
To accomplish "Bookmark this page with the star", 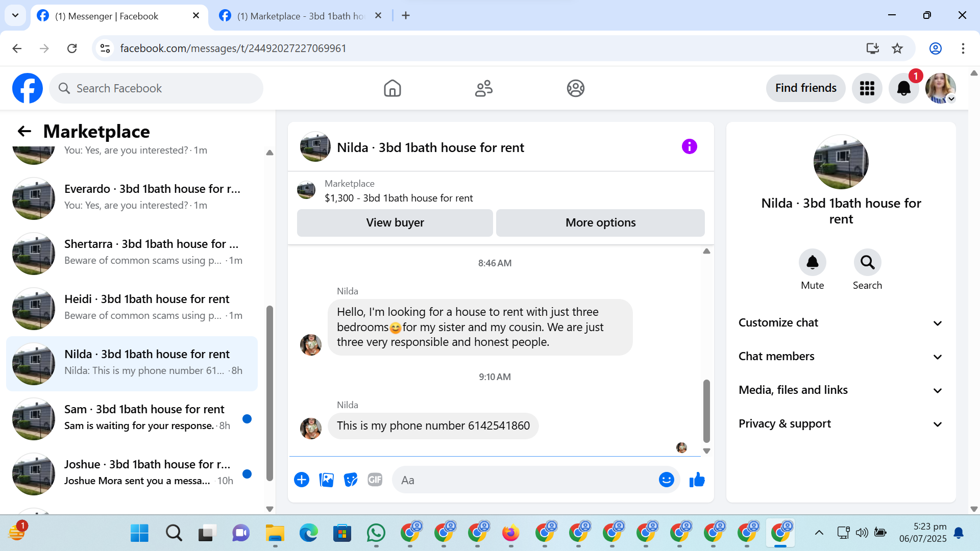I will [897, 48].
